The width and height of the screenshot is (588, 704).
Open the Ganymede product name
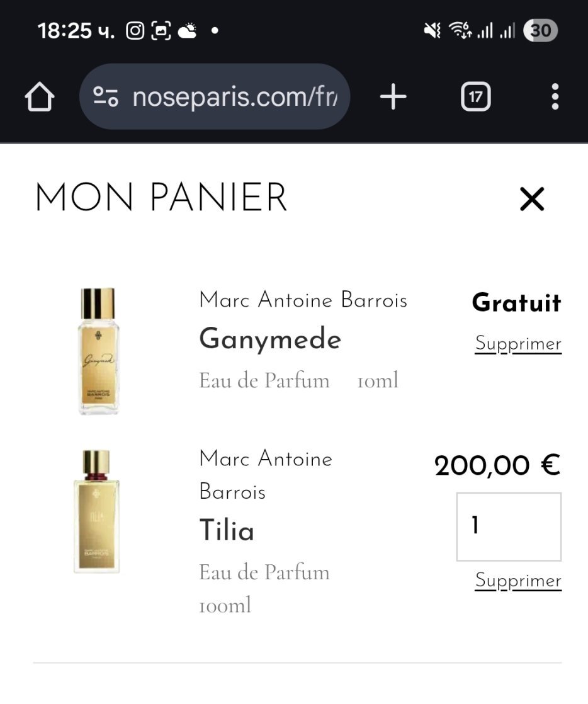tap(270, 339)
